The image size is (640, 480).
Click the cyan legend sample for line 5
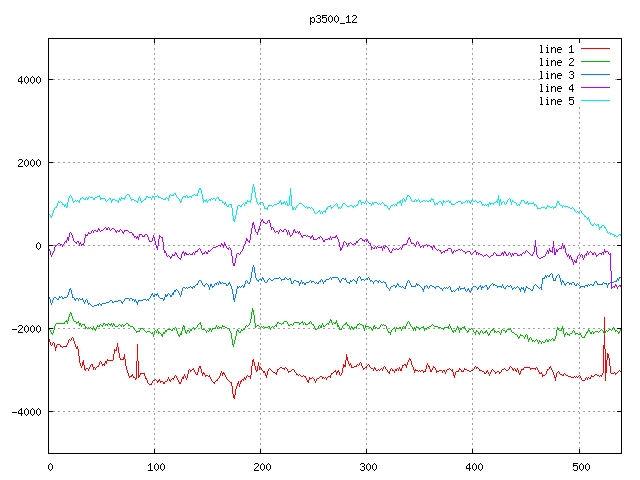tap(595, 101)
